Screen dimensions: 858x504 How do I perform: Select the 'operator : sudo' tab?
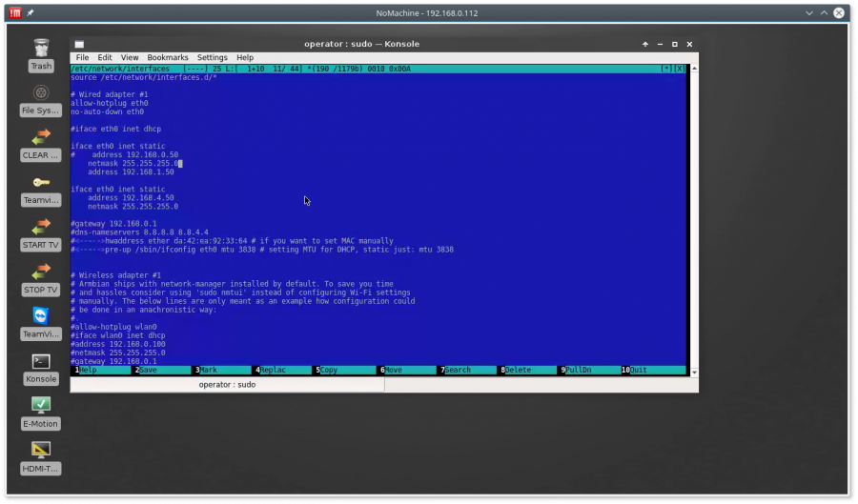pyautogui.click(x=227, y=385)
